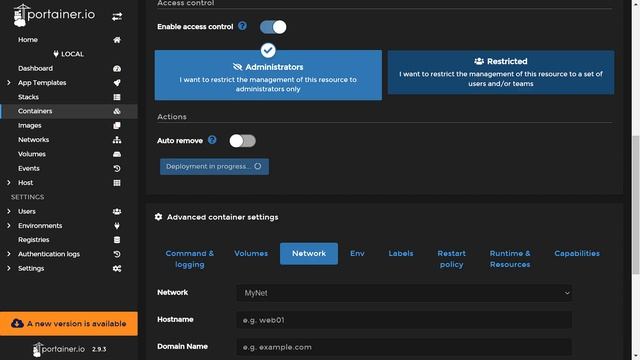Click the Settings cogs icon

pos(117,269)
